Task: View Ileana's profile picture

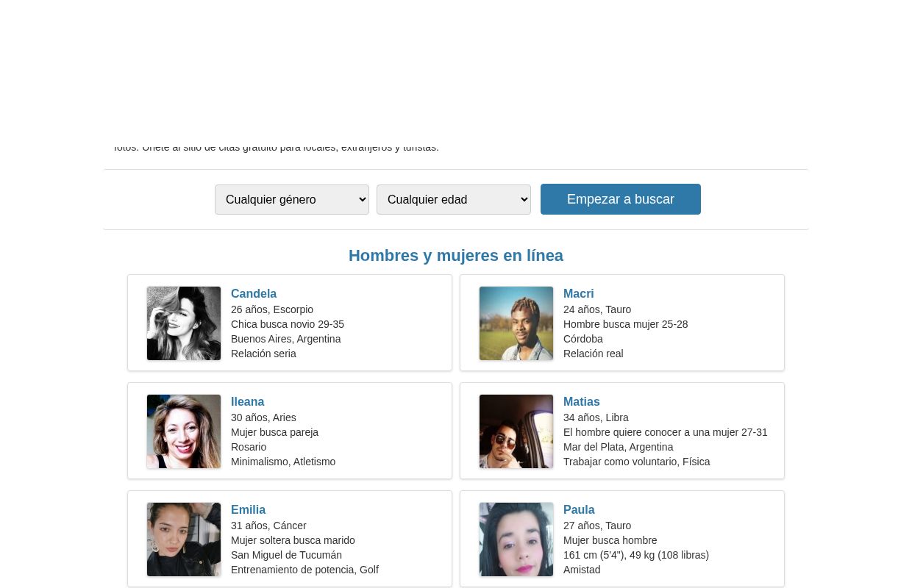Action: pos(184,431)
